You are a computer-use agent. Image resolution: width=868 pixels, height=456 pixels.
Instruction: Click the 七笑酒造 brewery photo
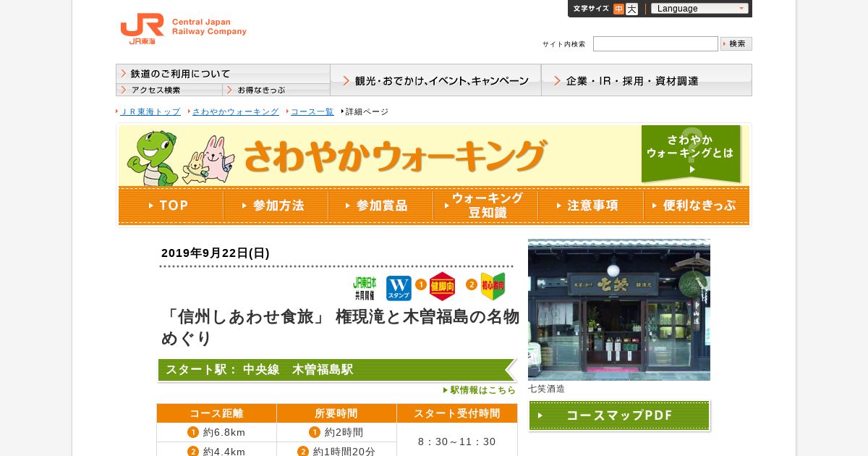tap(619, 310)
